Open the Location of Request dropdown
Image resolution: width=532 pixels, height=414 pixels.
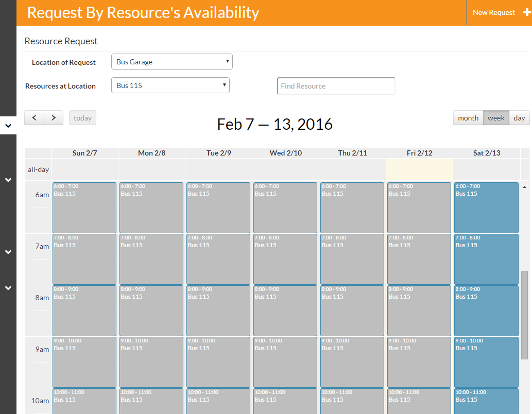(x=171, y=62)
